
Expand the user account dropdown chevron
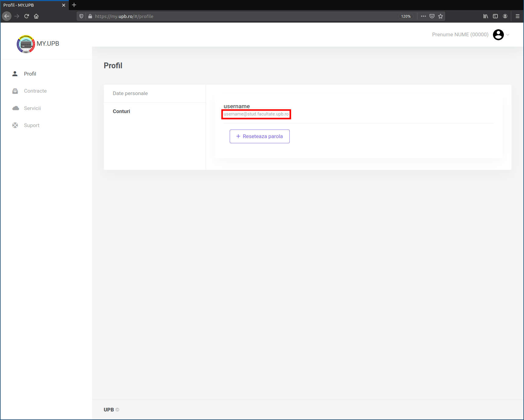pos(508,35)
